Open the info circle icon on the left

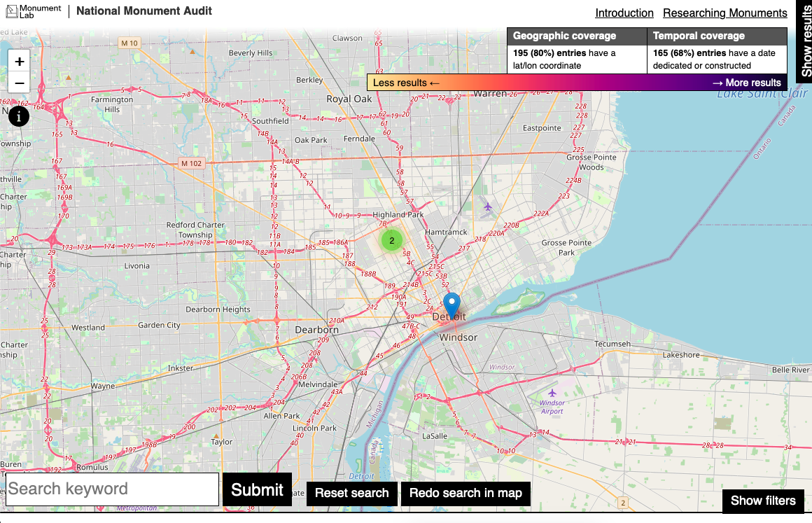pos(19,116)
